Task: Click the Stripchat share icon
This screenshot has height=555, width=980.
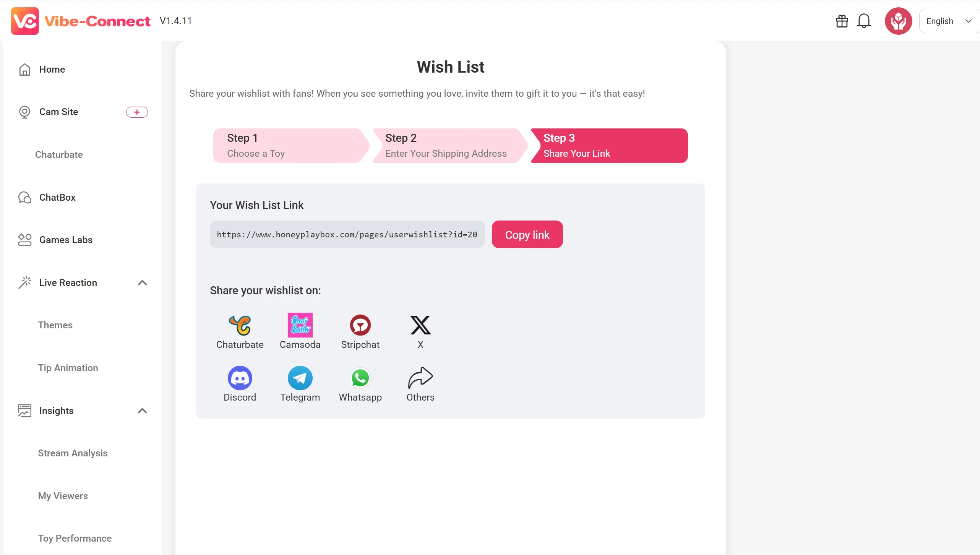Action: click(x=360, y=325)
